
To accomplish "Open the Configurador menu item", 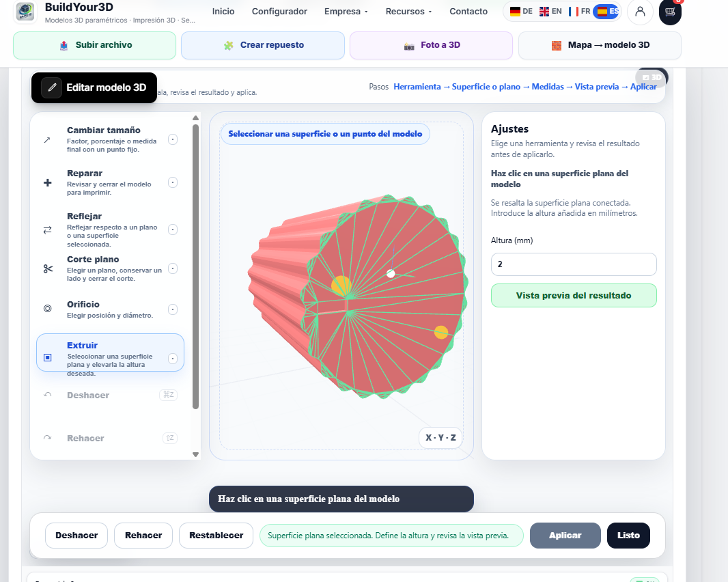I will 279,12.
